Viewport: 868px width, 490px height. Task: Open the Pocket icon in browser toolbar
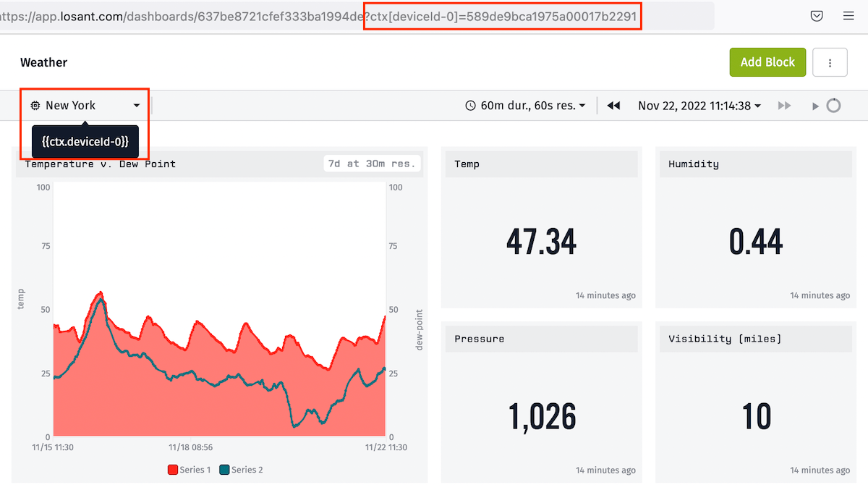click(x=817, y=16)
